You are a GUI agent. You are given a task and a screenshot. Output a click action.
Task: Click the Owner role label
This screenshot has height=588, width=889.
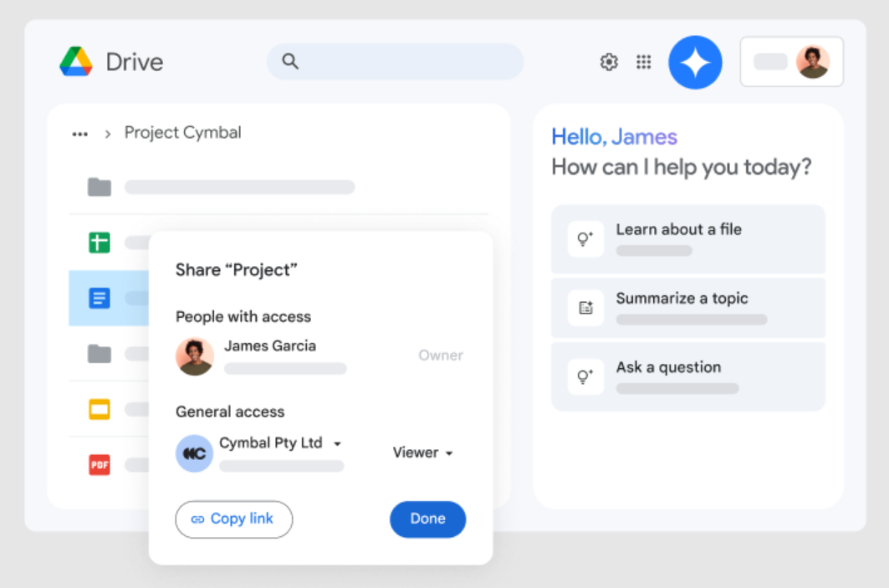click(x=441, y=355)
